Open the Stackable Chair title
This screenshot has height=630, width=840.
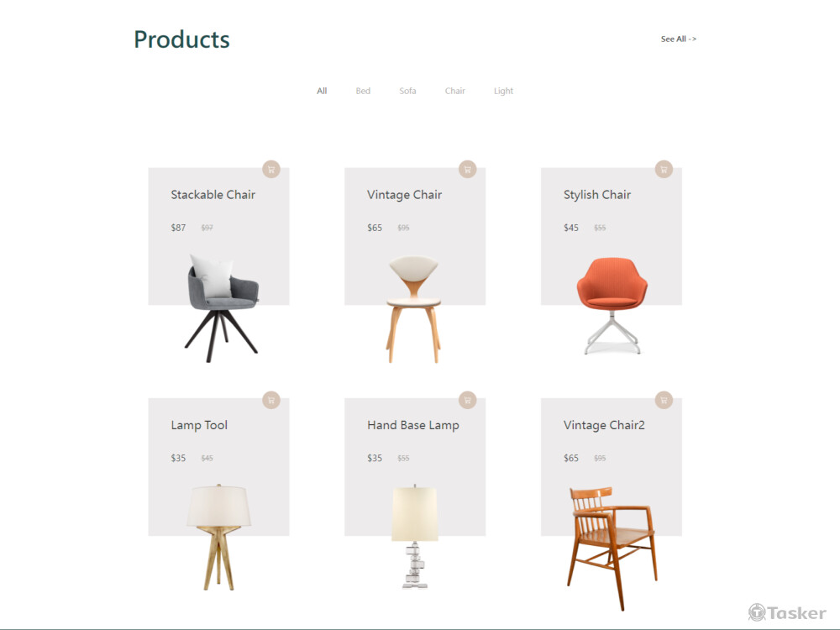point(213,195)
